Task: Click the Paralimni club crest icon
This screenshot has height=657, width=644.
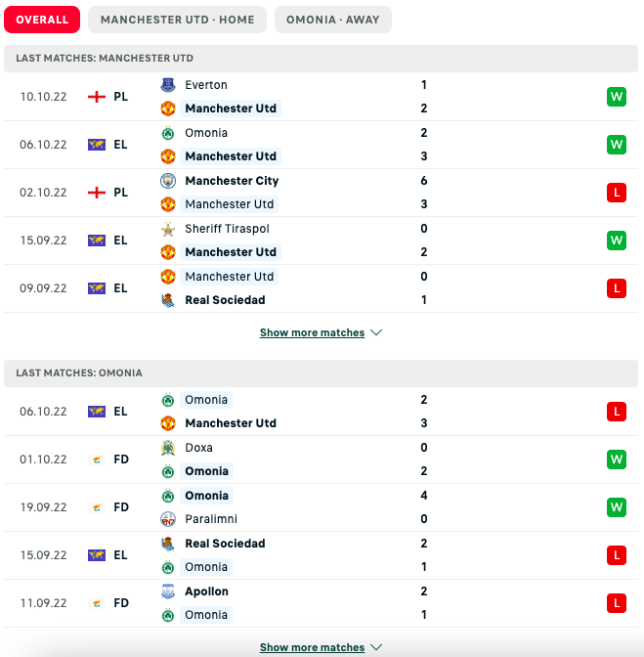Action: click(x=167, y=519)
